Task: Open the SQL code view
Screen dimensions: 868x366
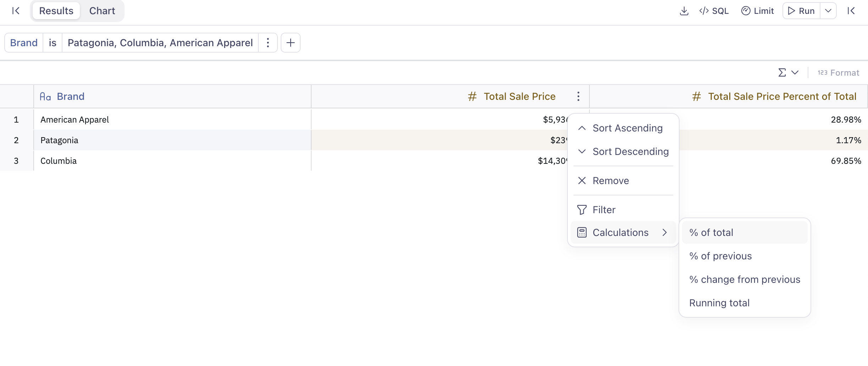Action: click(714, 11)
